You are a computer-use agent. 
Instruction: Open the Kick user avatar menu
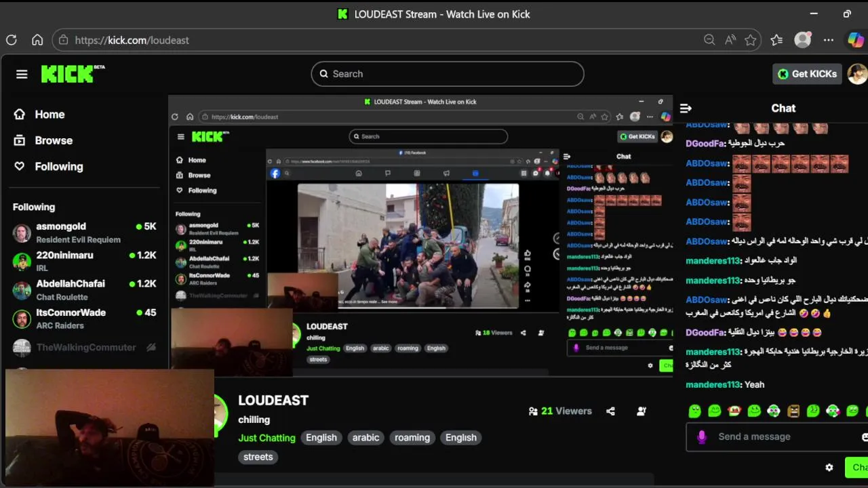point(857,74)
